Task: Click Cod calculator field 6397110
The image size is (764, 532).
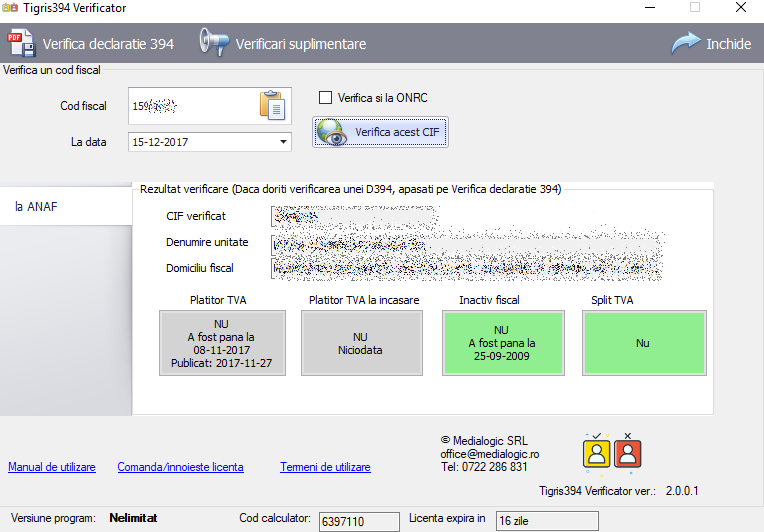Action: pos(359,521)
